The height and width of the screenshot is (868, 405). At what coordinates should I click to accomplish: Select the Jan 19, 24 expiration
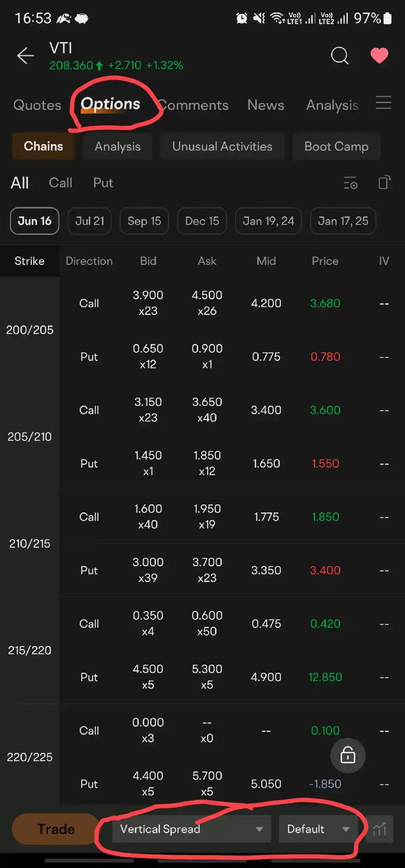point(268,221)
